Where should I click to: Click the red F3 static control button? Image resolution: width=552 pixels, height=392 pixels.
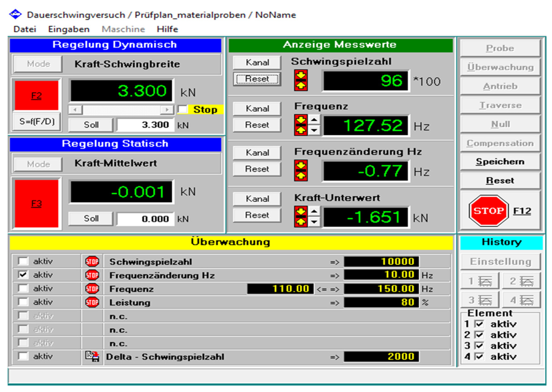tap(36, 204)
